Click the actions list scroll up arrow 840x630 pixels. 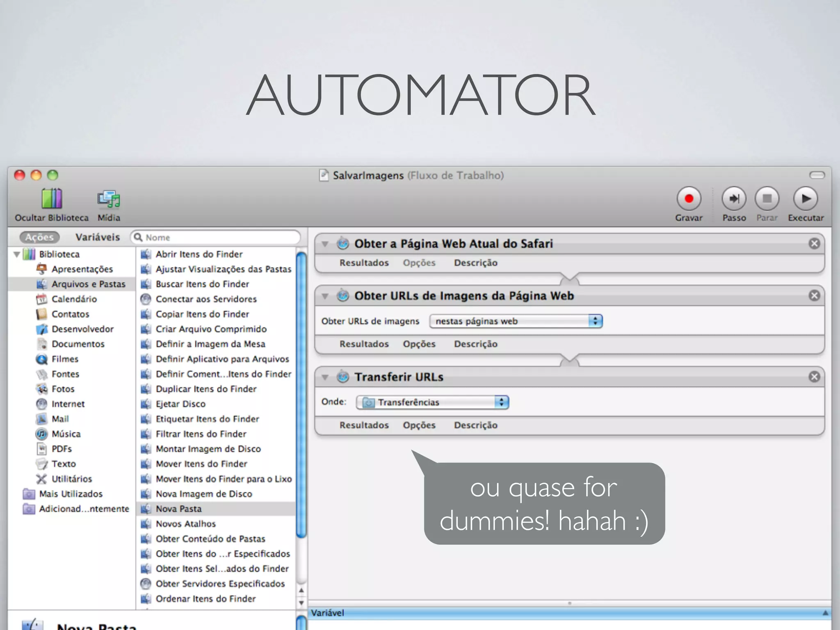(301, 590)
